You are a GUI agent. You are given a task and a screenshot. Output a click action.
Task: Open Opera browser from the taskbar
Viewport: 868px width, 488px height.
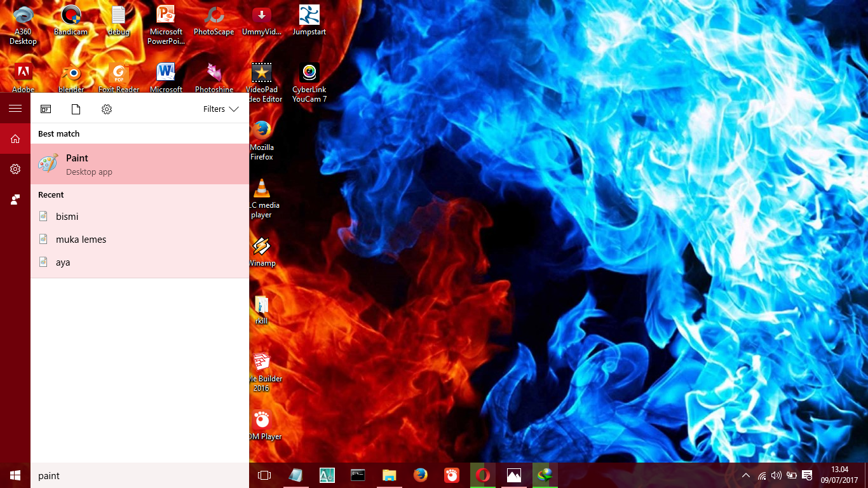(x=483, y=475)
